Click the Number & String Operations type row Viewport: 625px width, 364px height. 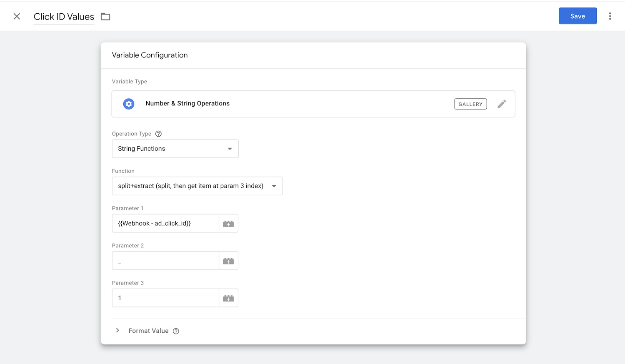click(313, 104)
